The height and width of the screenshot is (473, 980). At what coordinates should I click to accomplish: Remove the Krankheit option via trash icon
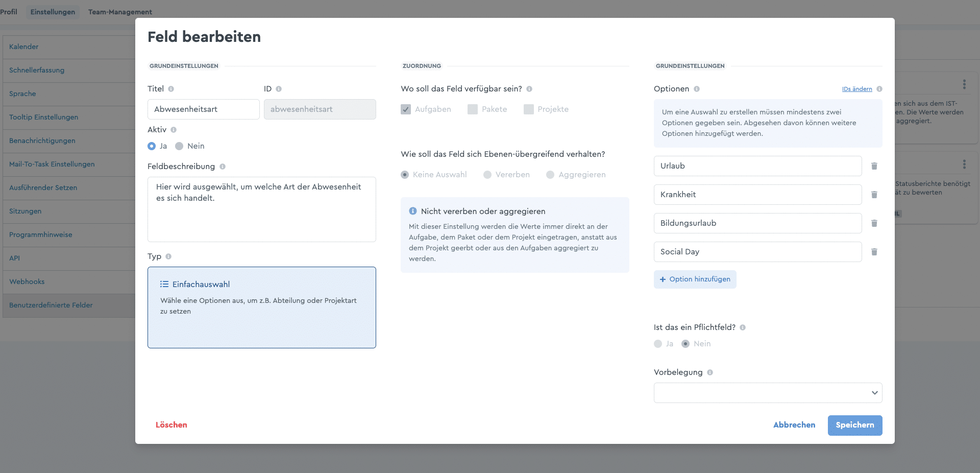pos(874,195)
